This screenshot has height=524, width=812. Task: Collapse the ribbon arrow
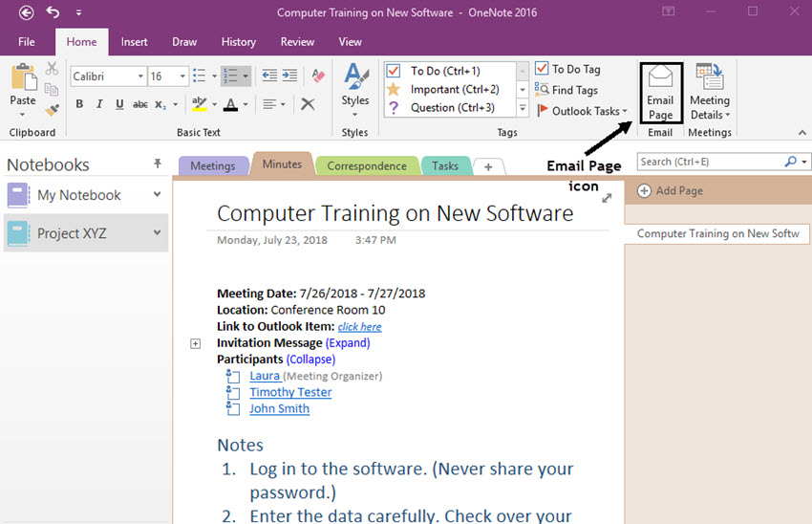802,133
